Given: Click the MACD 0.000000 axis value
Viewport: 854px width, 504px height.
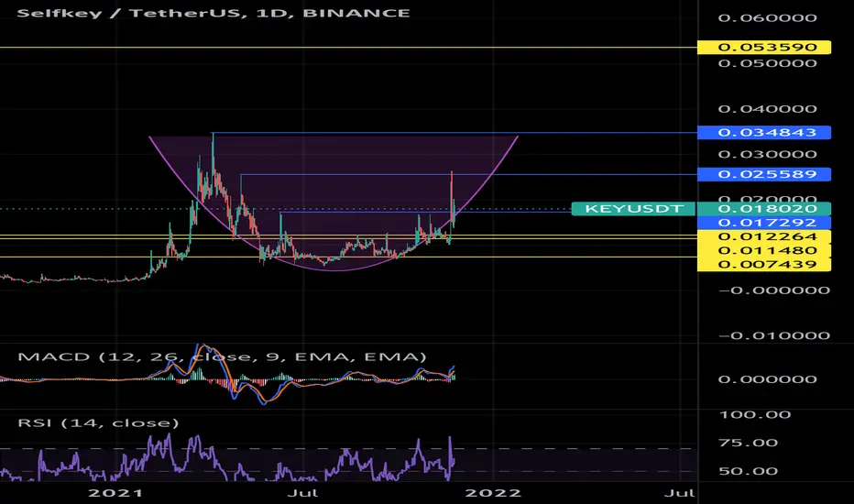Looking at the screenshot, I should click(767, 379).
